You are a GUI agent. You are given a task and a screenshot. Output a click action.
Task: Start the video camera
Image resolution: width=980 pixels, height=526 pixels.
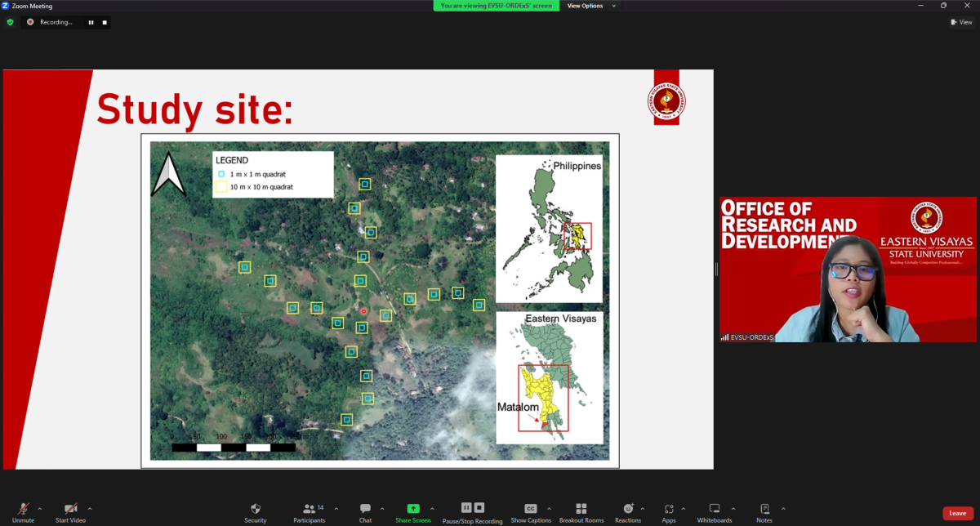tap(70, 509)
